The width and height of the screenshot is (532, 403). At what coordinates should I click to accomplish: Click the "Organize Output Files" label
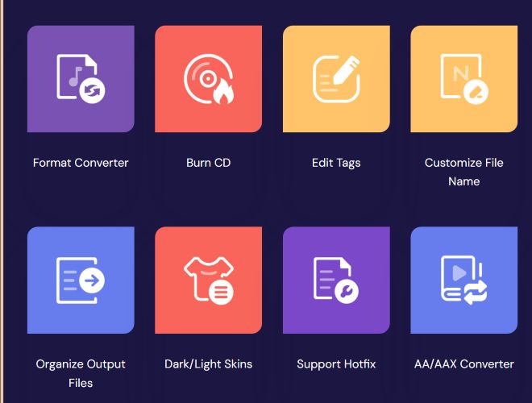pos(81,373)
